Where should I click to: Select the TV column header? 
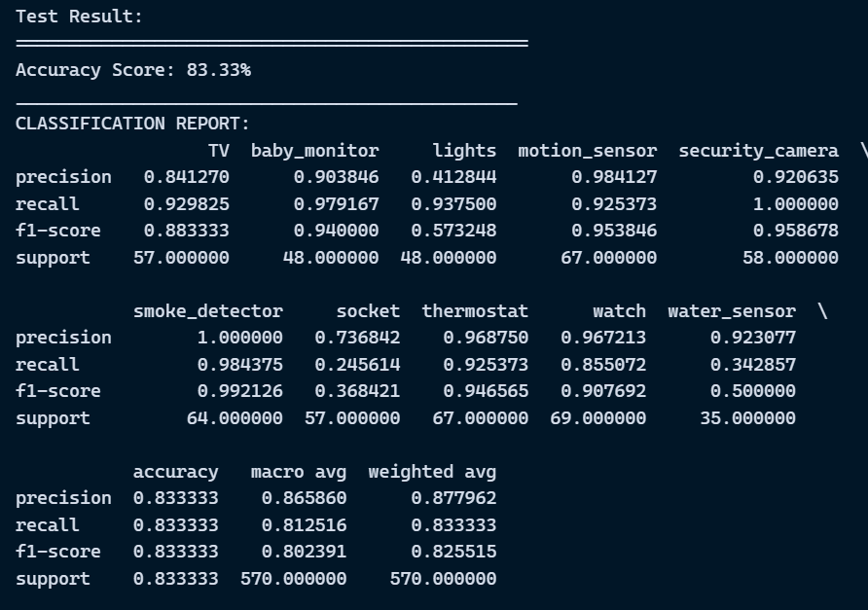tap(219, 151)
